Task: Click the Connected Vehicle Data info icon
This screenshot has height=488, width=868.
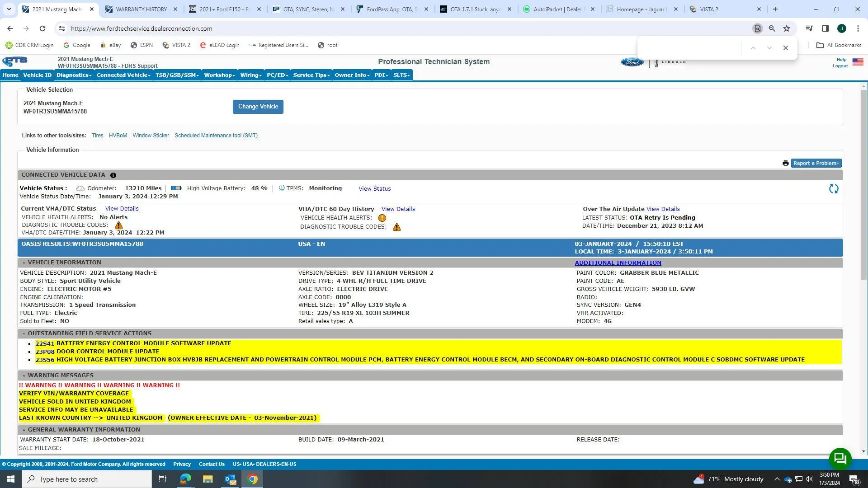Action: pos(113,175)
